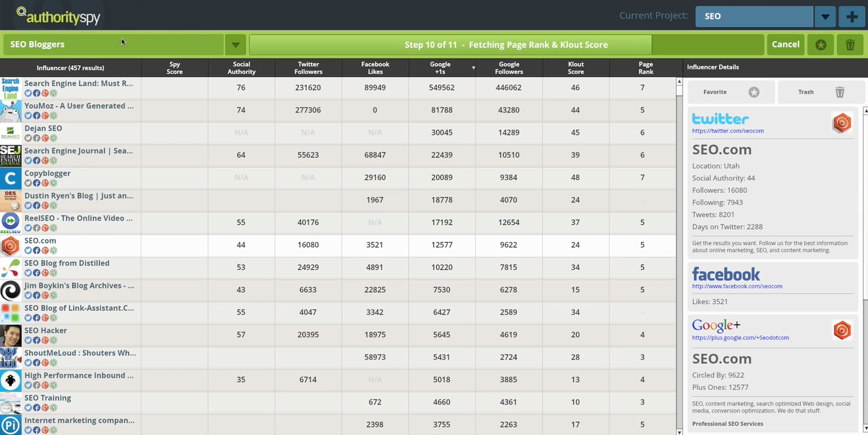Click the Step 10 of 11 progress bar
868x435 pixels.
coord(506,44)
